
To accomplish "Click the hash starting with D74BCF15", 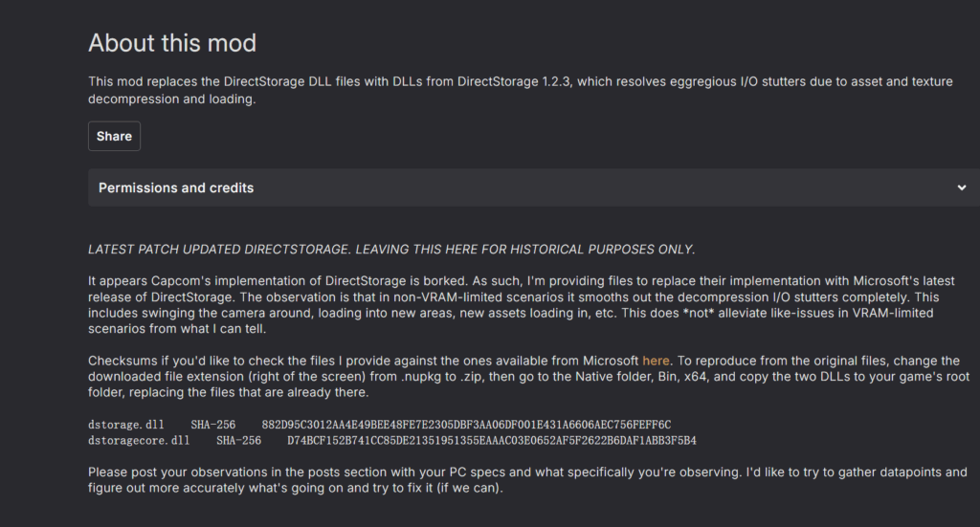I will click(491, 440).
